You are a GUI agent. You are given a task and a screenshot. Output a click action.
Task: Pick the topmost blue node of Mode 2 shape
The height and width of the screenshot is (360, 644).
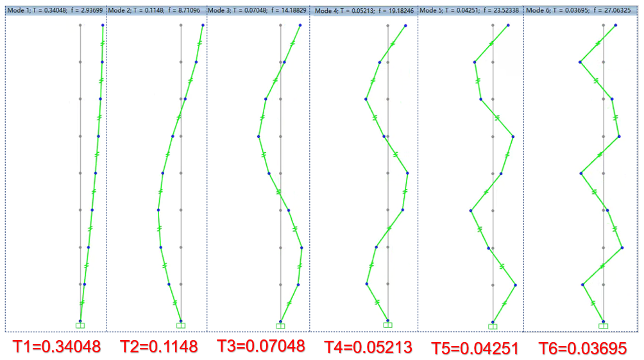203,26
